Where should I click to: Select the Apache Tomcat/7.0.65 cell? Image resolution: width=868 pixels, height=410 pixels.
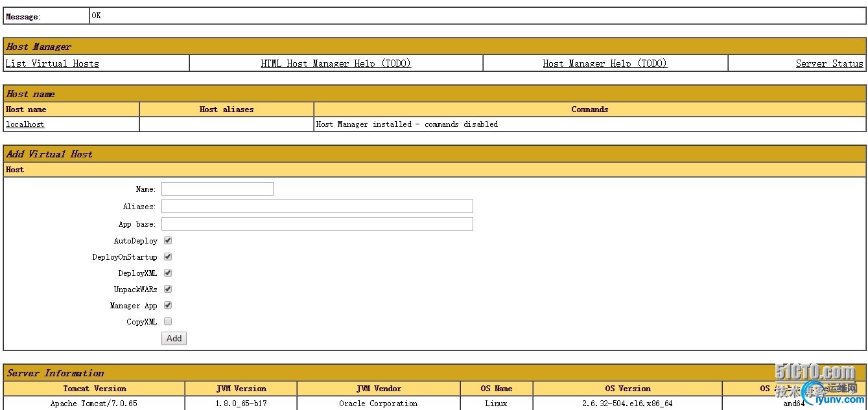pyautogui.click(x=94, y=404)
